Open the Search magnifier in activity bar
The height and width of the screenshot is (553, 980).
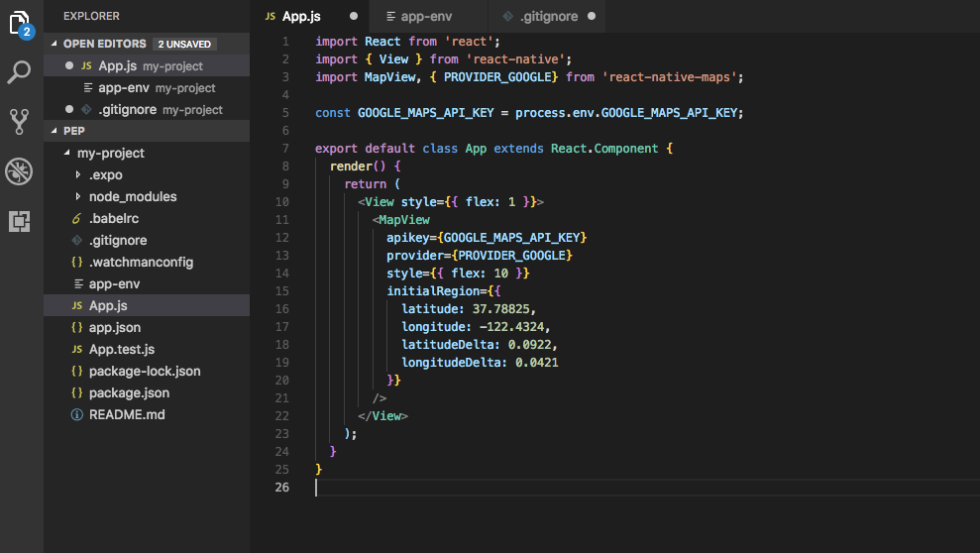click(x=19, y=72)
